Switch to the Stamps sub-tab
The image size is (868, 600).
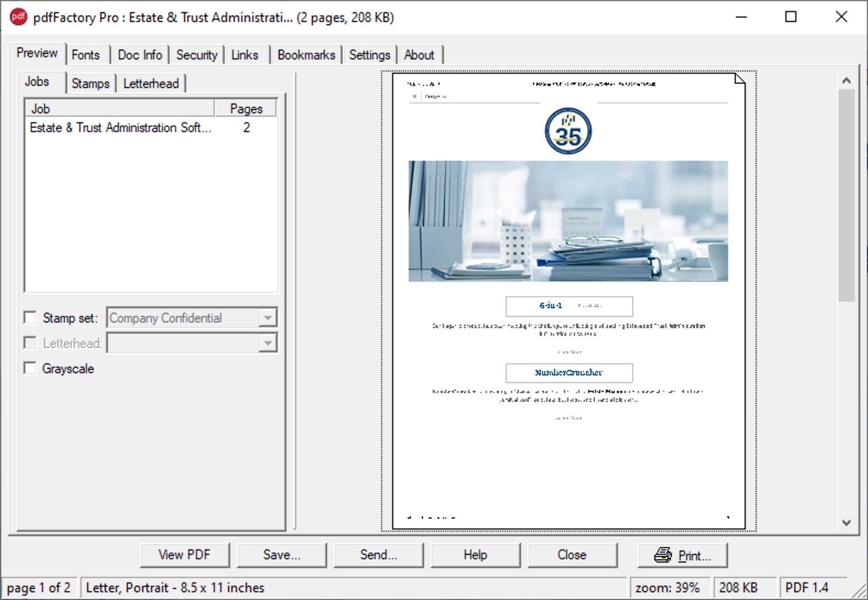[x=90, y=84]
